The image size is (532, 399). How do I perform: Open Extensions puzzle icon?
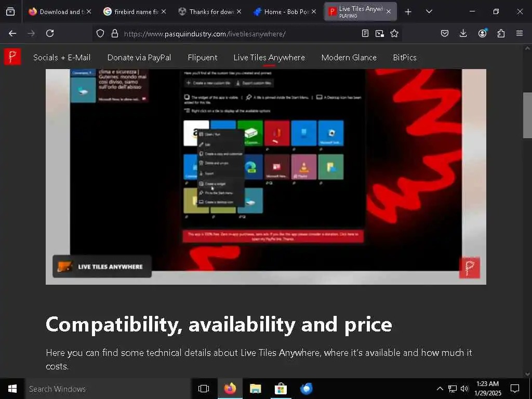click(x=501, y=33)
